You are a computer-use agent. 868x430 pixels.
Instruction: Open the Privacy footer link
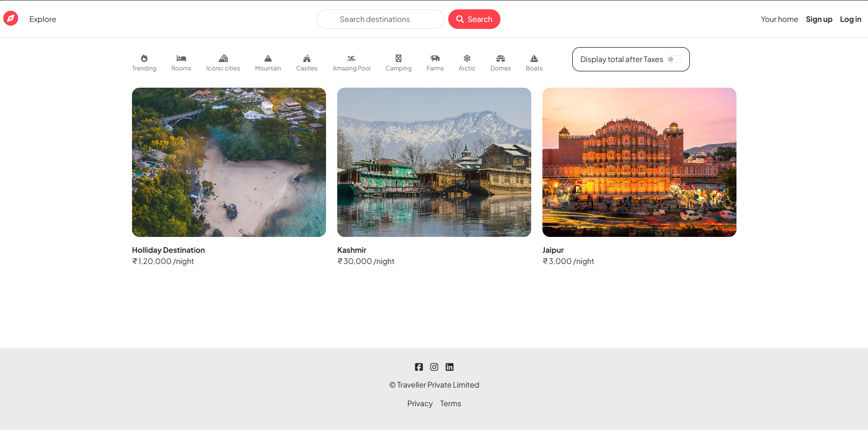(x=420, y=403)
